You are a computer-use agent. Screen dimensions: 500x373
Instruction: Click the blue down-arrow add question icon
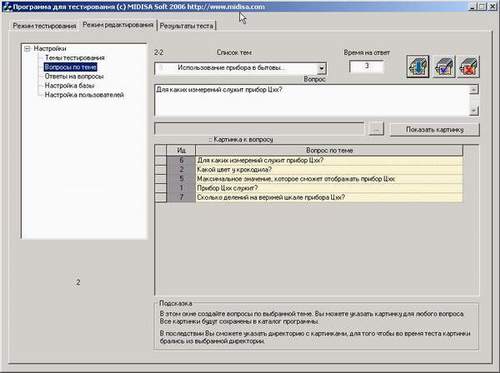coord(418,67)
